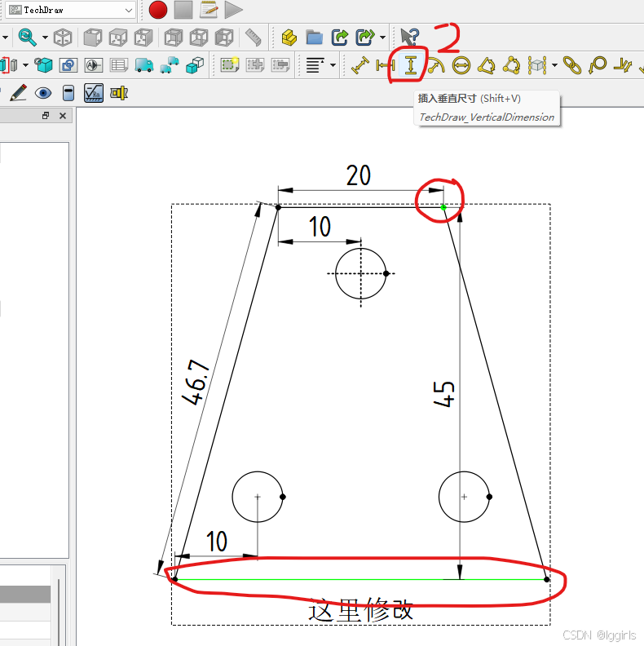644x646 pixels.
Task: Click the grey stop macro recording button
Action: pos(183,10)
